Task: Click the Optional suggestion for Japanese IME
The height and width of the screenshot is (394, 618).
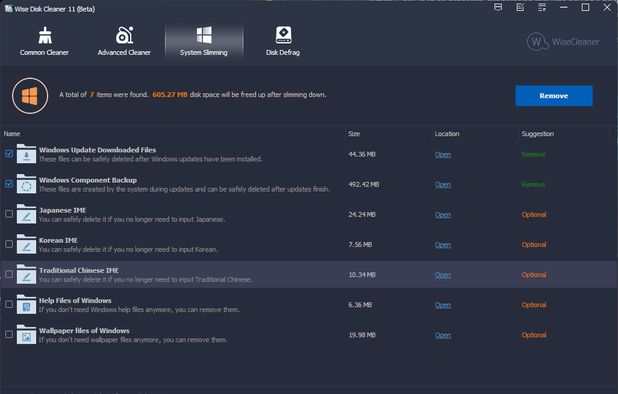Action: tap(534, 215)
